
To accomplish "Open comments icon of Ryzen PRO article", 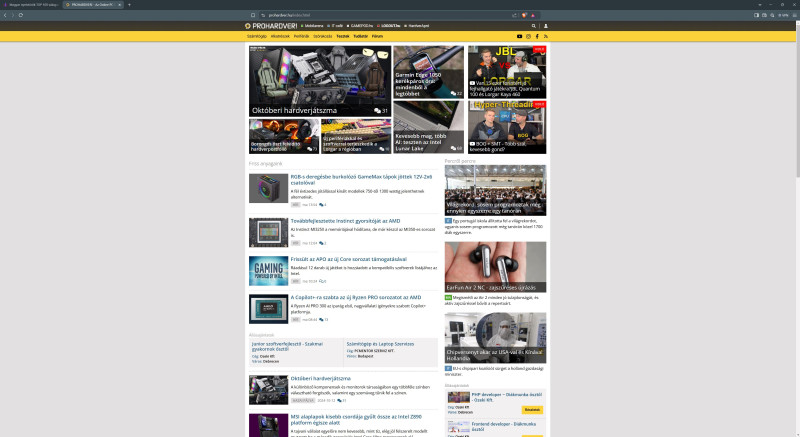I will pyautogui.click(x=323, y=320).
